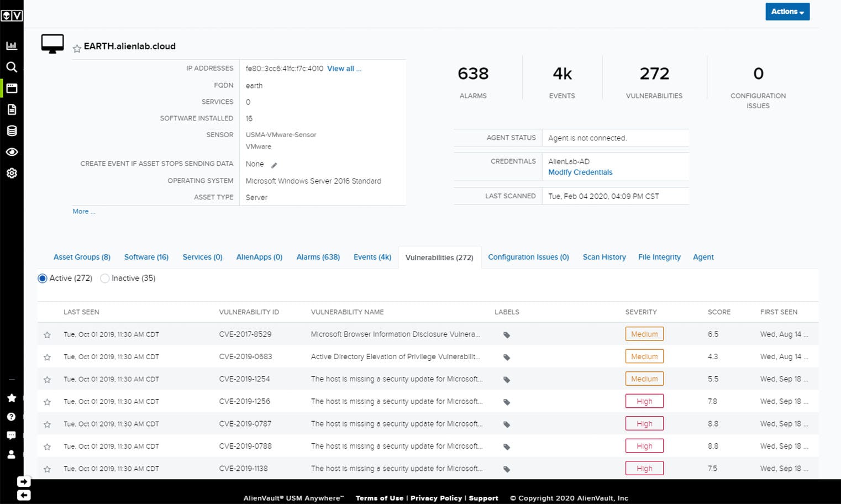Screen dimensions: 841x504
Task: Click the label tag for CVE-2019-0683
Action: (507, 358)
